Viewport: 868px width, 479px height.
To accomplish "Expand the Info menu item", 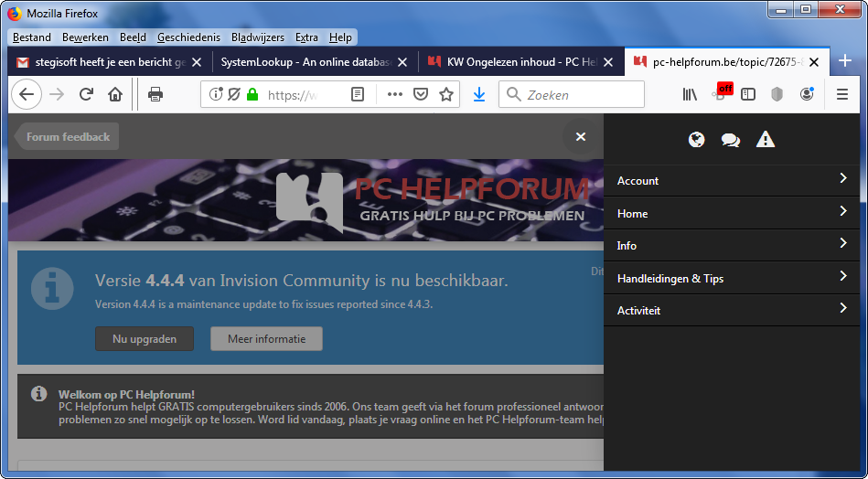I will click(732, 245).
